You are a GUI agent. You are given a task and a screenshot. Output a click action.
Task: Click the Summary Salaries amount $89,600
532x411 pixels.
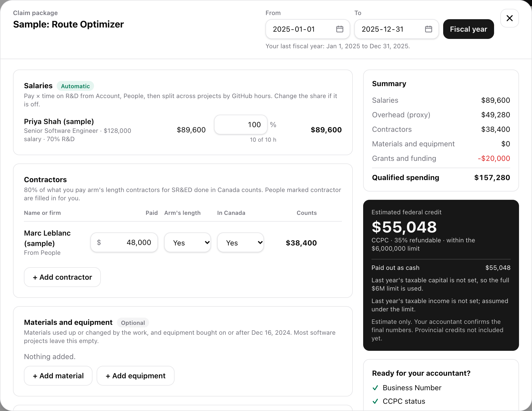[x=495, y=100]
